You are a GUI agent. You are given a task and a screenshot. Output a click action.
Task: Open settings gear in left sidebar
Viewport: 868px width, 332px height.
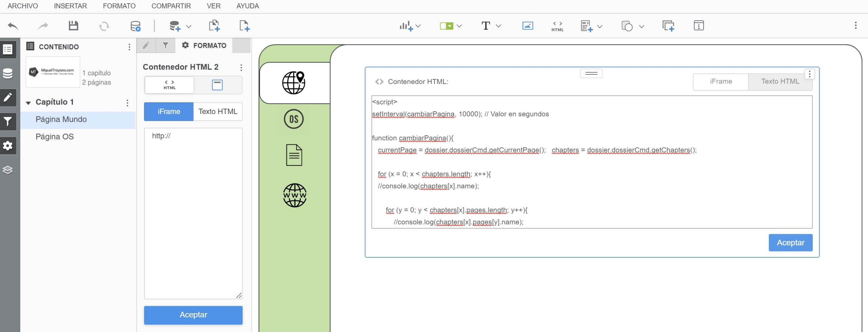[x=8, y=146]
